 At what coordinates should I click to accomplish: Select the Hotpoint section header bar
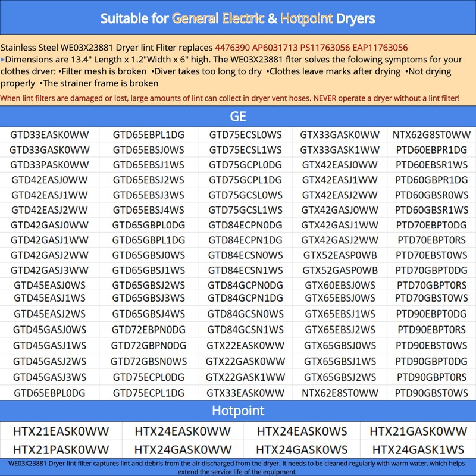tap(238, 411)
